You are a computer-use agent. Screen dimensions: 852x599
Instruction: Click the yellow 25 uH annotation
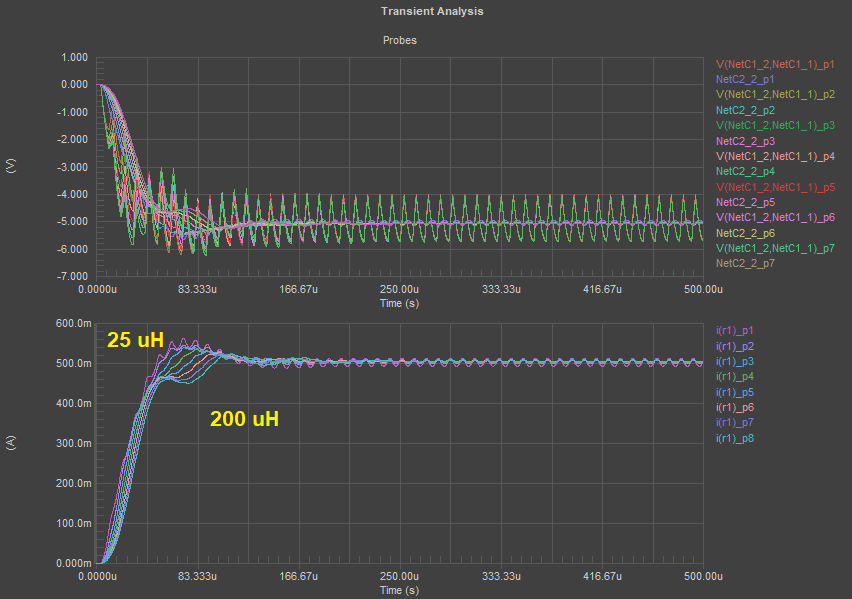pos(135,340)
